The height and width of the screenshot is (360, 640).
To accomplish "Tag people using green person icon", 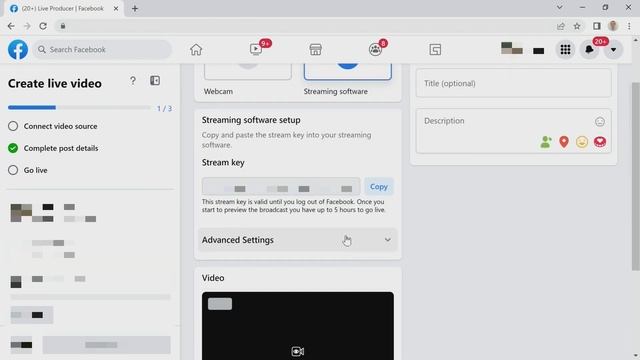I will [546, 142].
